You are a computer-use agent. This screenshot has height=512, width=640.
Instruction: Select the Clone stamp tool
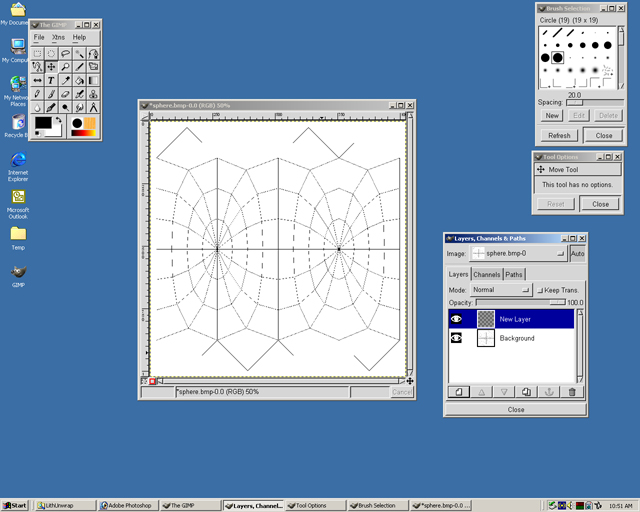tap(93, 94)
